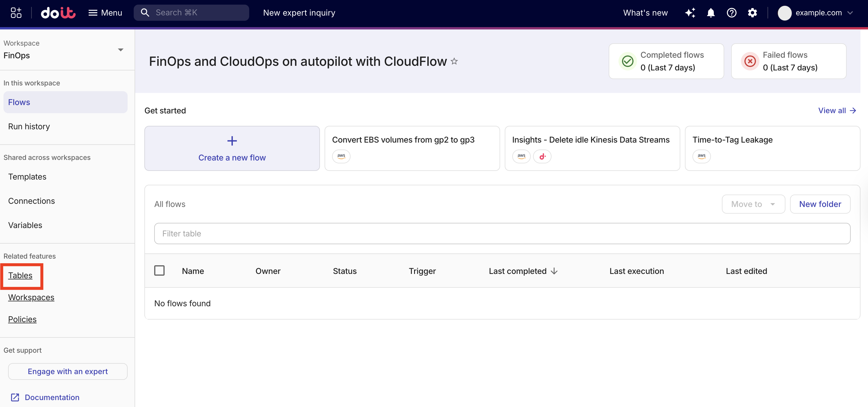Image resolution: width=868 pixels, height=407 pixels.
Task: Click AWS badge on Time-to-Tag Leakage card
Action: 702,156
